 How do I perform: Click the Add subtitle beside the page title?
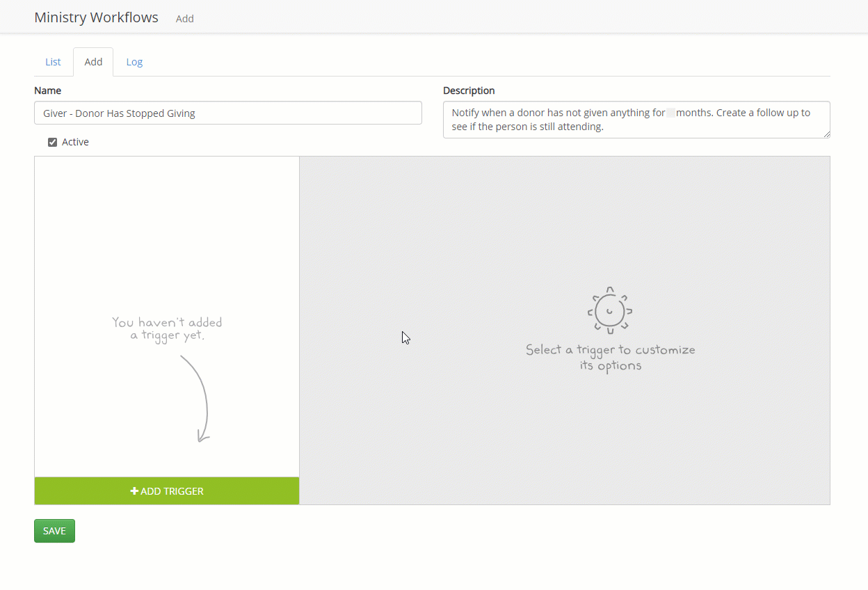point(184,19)
